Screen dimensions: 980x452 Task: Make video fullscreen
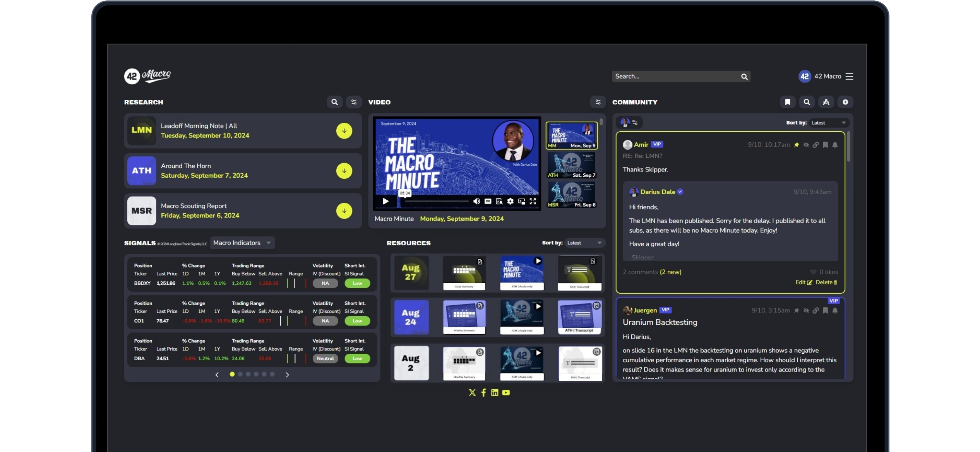tap(533, 201)
